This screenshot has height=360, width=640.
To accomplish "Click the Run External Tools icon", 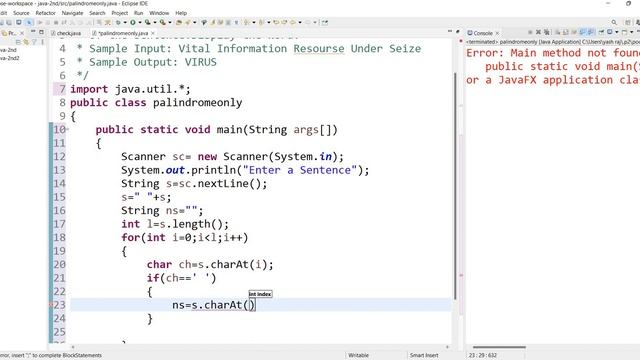I will [162, 22].
